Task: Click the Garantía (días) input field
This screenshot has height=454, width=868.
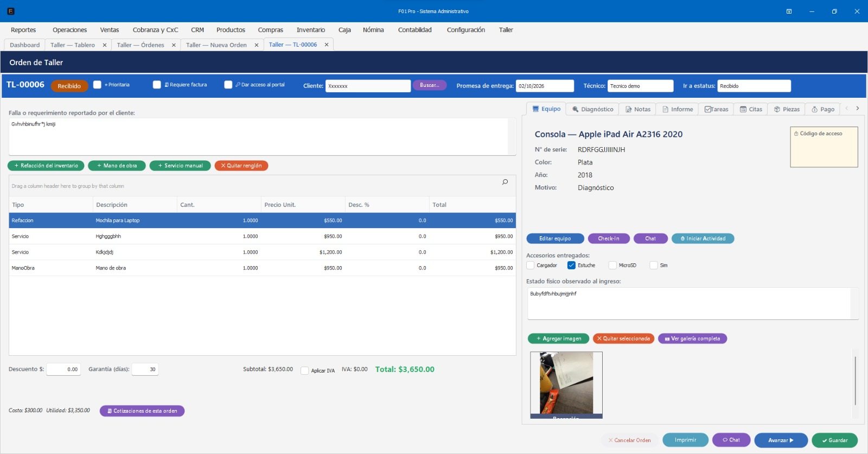Action: click(145, 369)
